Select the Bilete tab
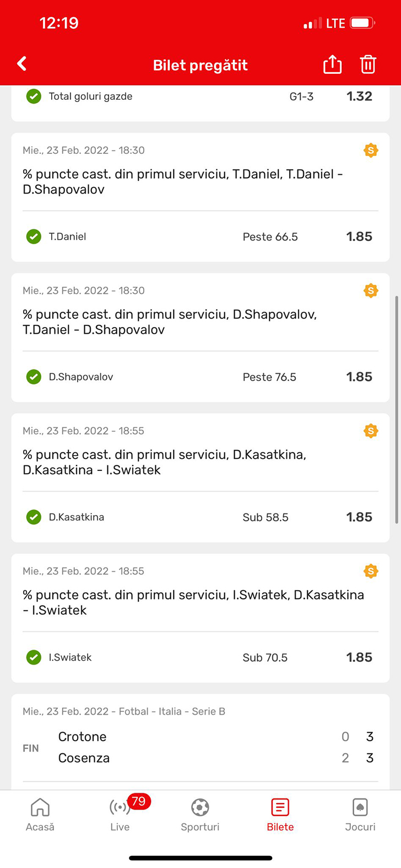 [x=280, y=815]
